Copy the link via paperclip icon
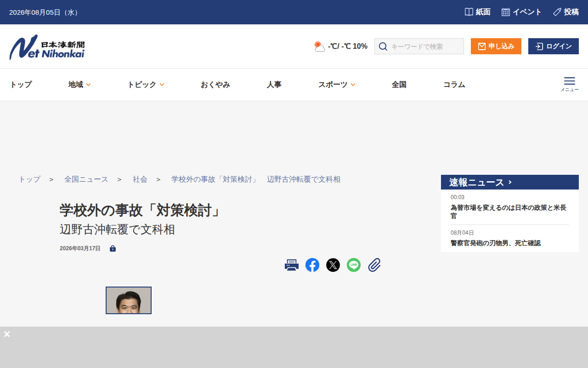 374,265
